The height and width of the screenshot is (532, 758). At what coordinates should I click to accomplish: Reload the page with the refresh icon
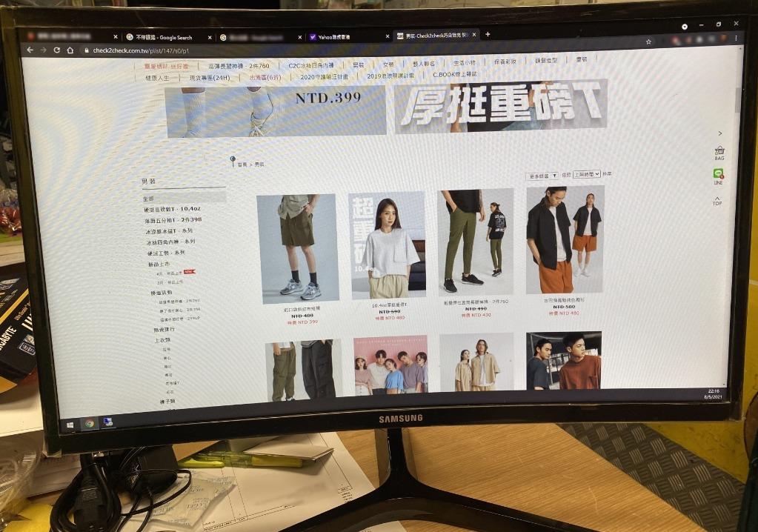(x=56, y=50)
